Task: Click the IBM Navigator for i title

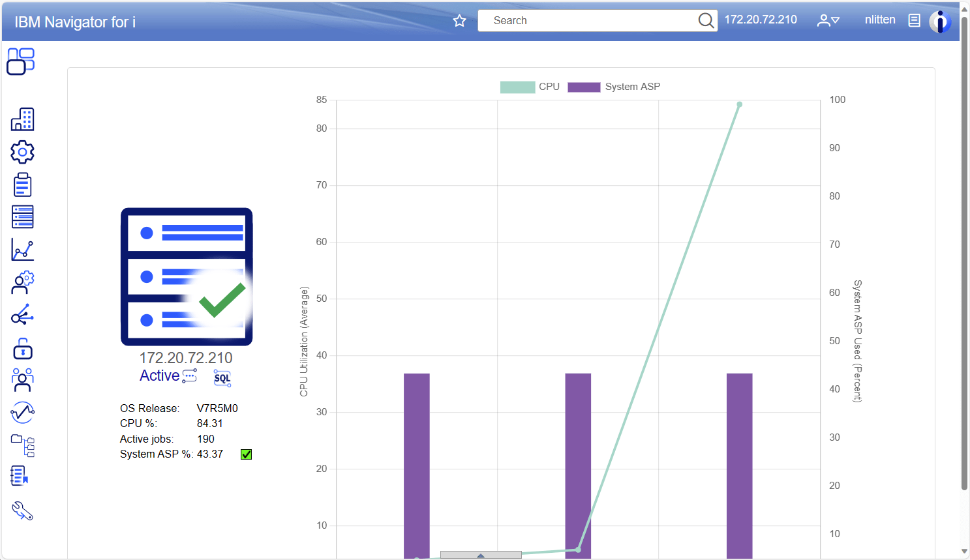Action: coord(75,22)
